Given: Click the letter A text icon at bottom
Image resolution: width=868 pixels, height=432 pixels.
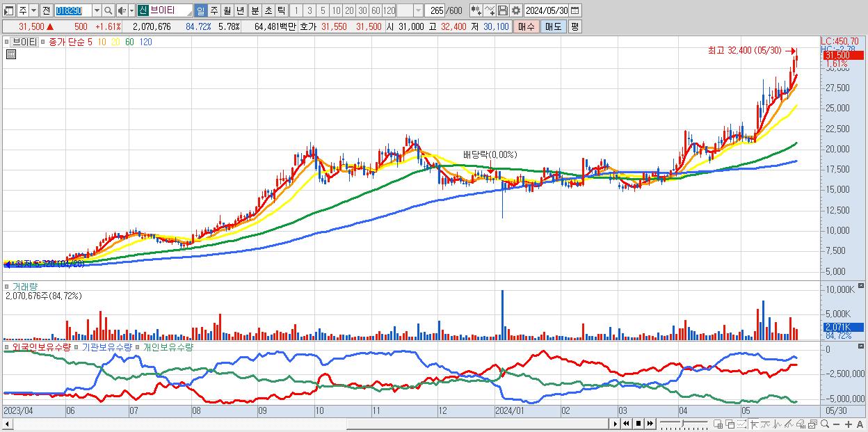Looking at the screenshot, I should point(860,424).
